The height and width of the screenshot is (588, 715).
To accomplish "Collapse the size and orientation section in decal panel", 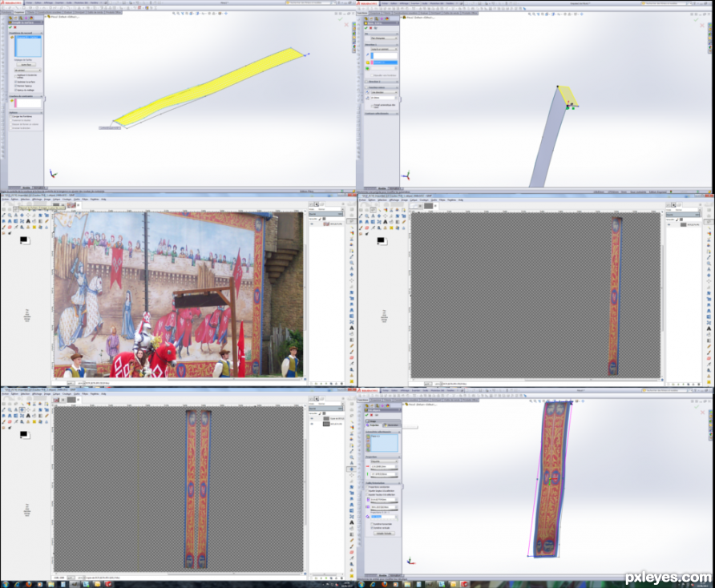I will 399,483.
